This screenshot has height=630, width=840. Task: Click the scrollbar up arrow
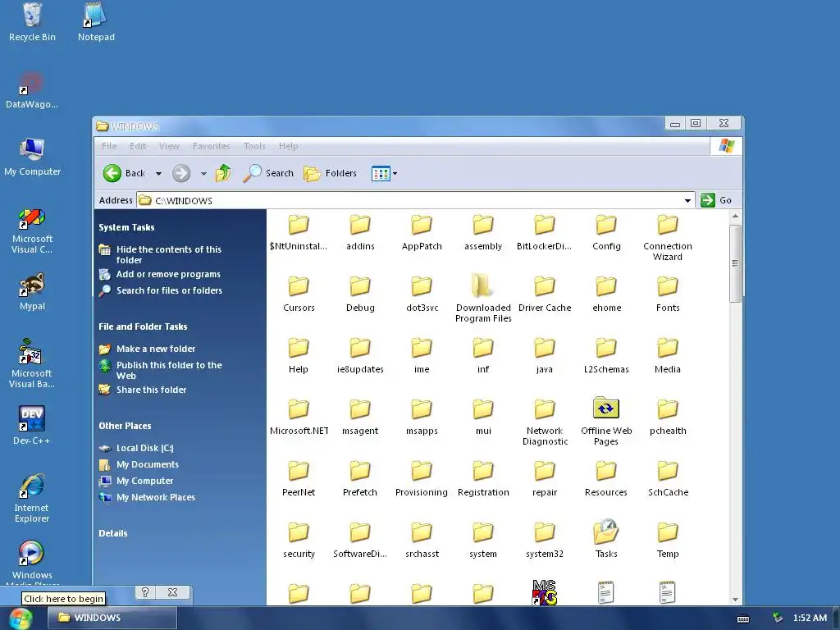[x=735, y=216]
